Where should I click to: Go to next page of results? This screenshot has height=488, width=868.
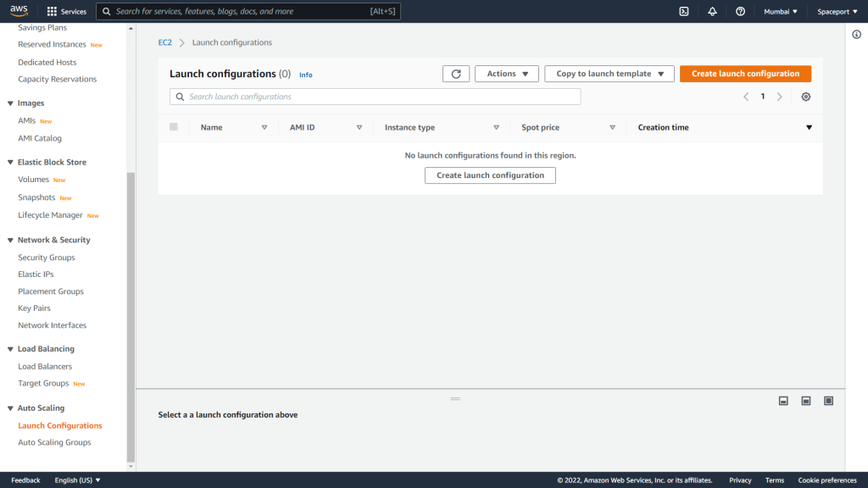point(780,97)
